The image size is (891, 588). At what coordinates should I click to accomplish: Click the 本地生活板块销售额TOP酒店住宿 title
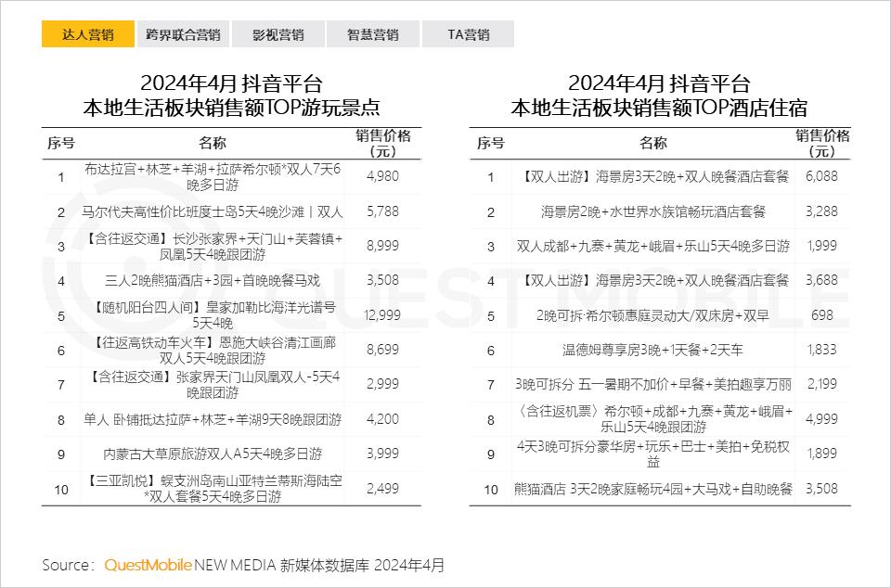659,108
